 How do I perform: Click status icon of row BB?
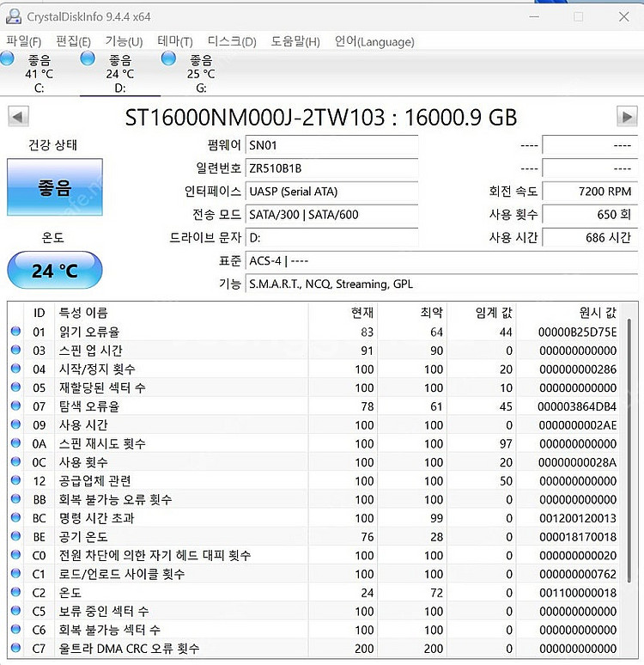(15, 498)
